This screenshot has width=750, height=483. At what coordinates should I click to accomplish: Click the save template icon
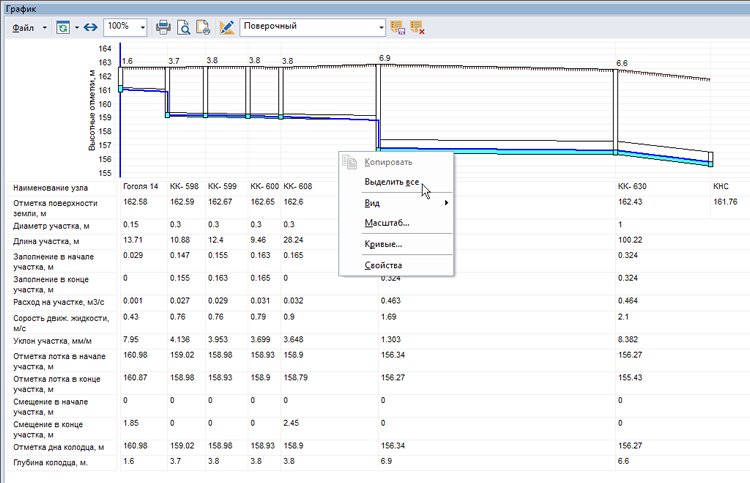click(x=398, y=27)
